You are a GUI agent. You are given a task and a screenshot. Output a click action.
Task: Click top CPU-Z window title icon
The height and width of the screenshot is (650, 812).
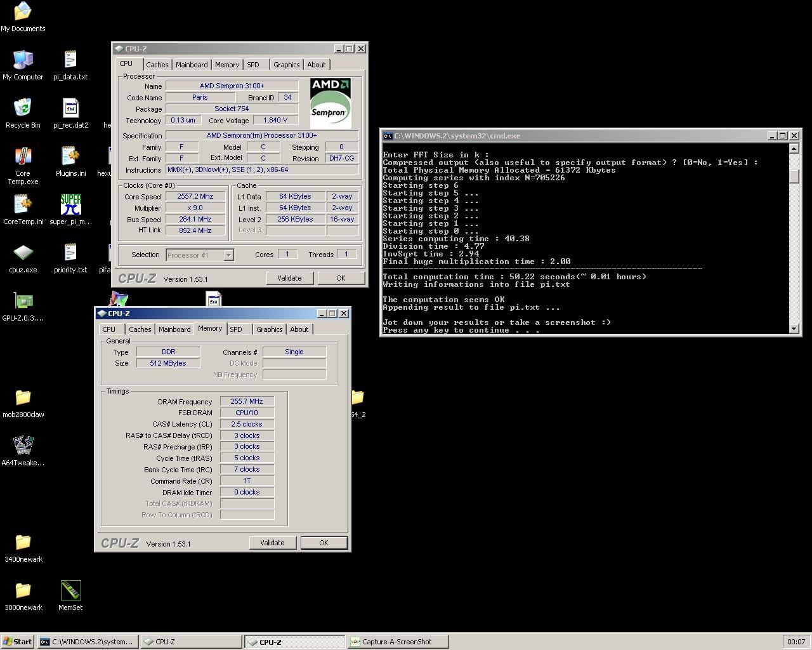119,48
